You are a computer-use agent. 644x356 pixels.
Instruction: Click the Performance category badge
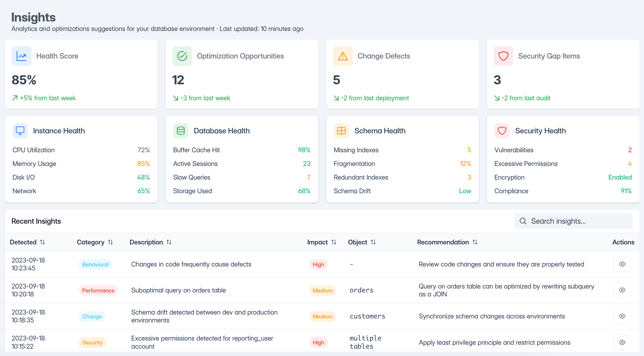pyautogui.click(x=98, y=290)
